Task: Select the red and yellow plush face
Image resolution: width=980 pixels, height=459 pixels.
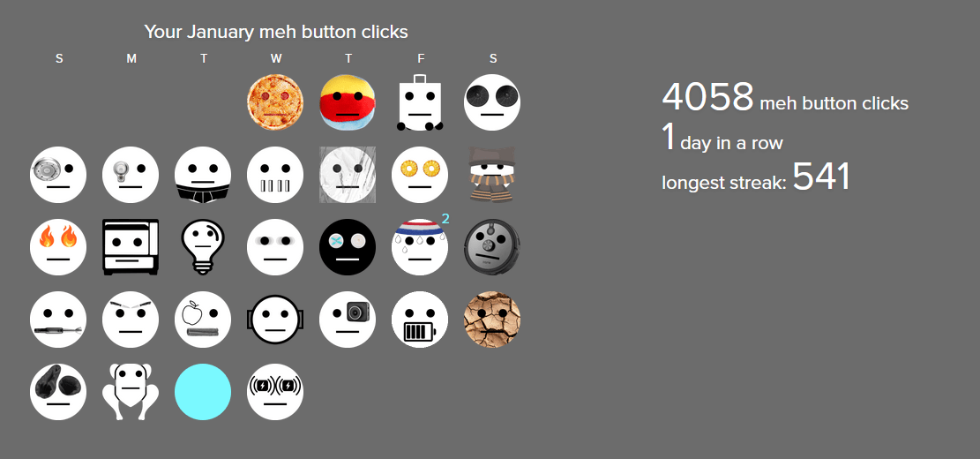Action: [x=348, y=102]
